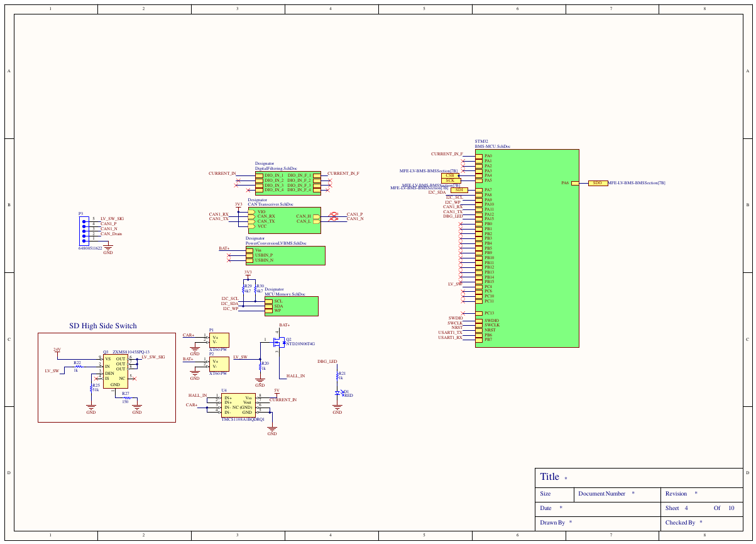The width and height of the screenshot is (756, 544).
Task: Select the Checked By field
Action: pyautogui.click(x=702, y=523)
